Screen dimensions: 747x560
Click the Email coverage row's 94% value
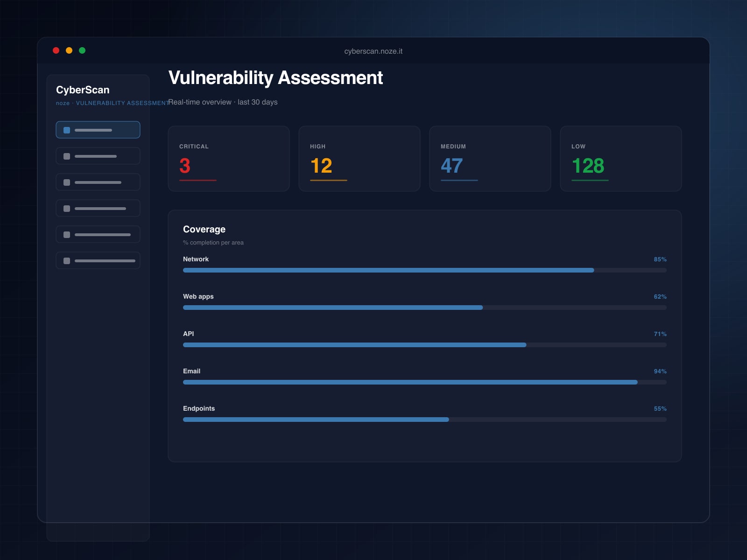click(660, 371)
